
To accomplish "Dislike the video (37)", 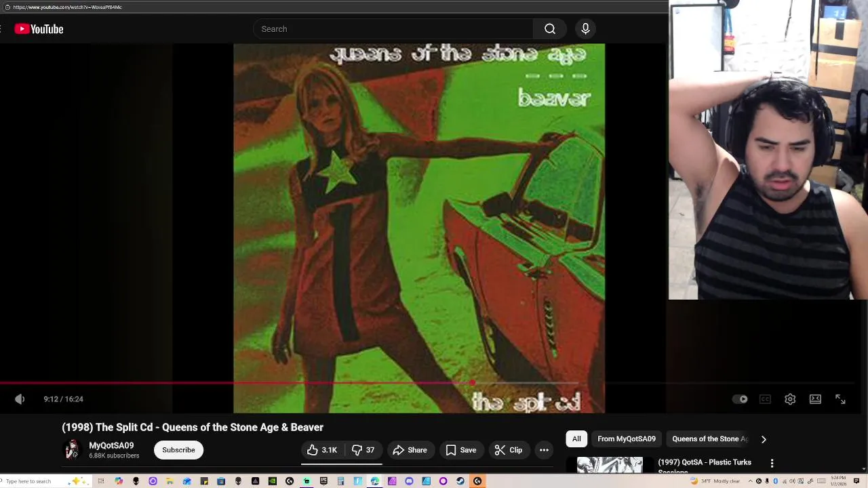I will pos(363,450).
